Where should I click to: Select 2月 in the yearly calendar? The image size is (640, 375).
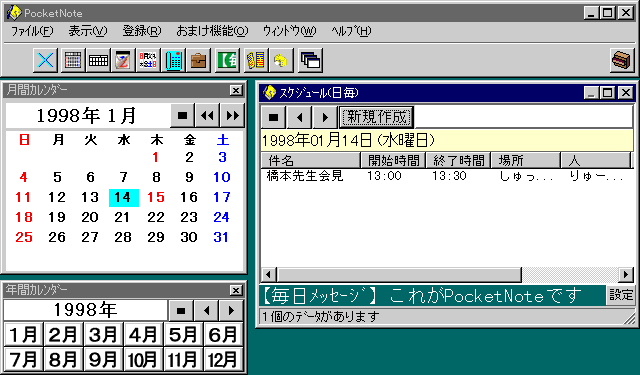pyautogui.click(x=63, y=335)
